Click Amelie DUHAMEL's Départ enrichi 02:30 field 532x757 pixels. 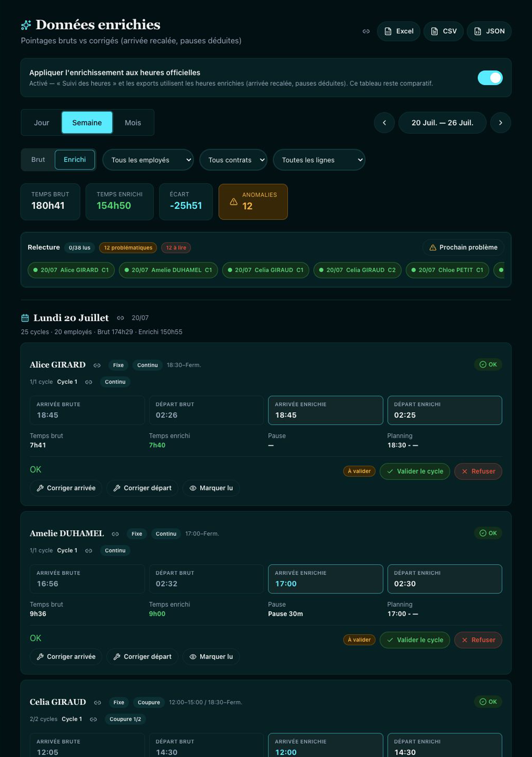tap(445, 579)
